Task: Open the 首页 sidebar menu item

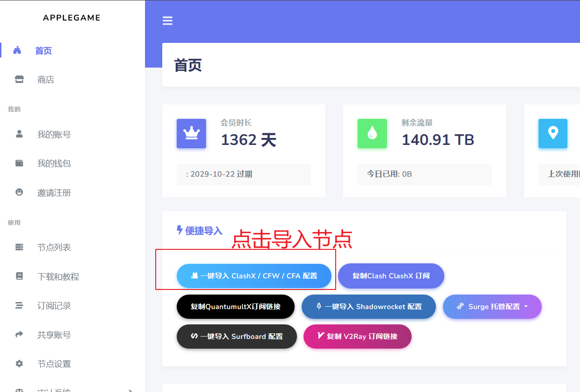Action: (x=43, y=51)
